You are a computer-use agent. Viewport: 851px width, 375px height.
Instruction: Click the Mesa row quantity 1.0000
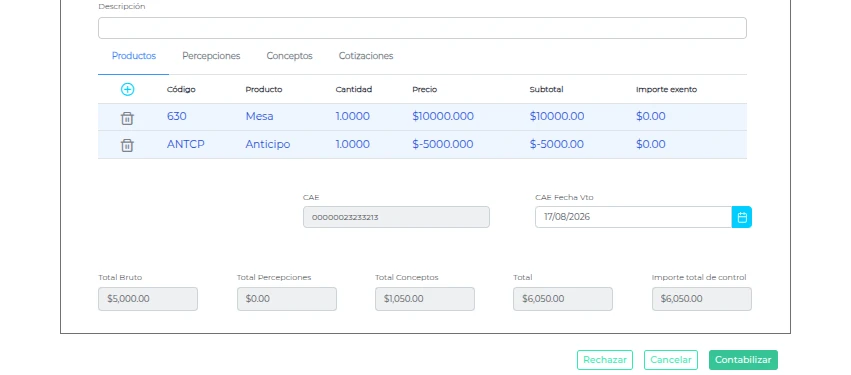pyautogui.click(x=353, y=117)
